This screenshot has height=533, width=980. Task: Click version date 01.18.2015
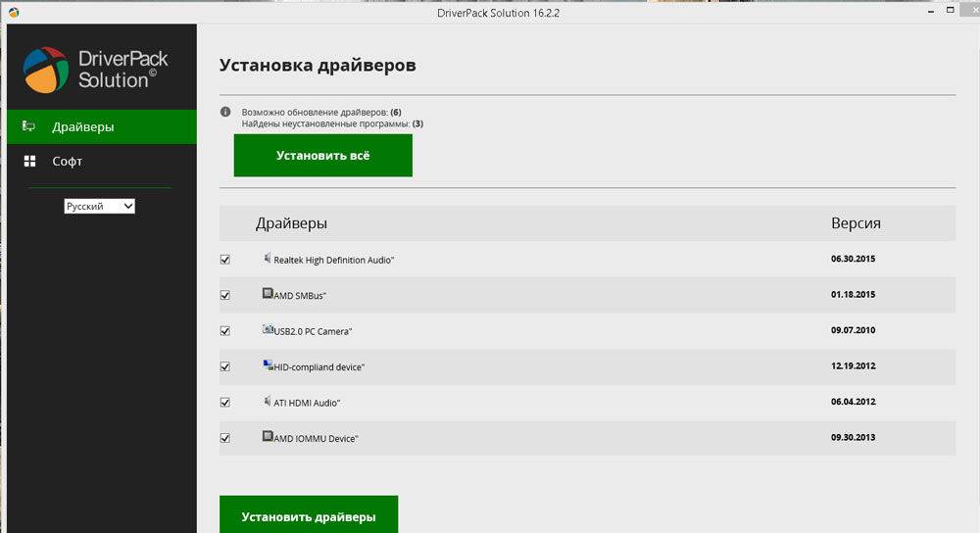(x=854, y=294)
